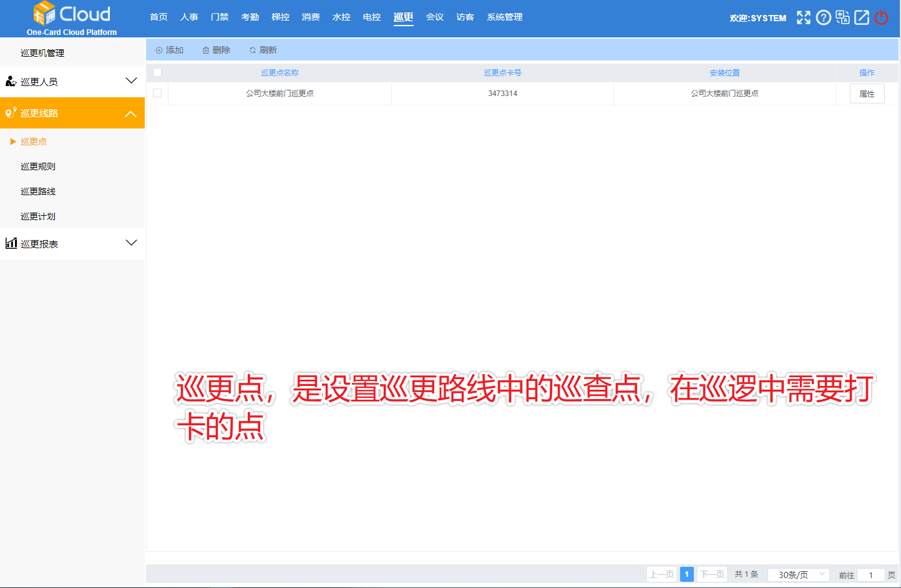The width and height of the screenshot is (901, 588).
Task: Expand the 巡更报表 chevron
Action: tap(131, 243)
